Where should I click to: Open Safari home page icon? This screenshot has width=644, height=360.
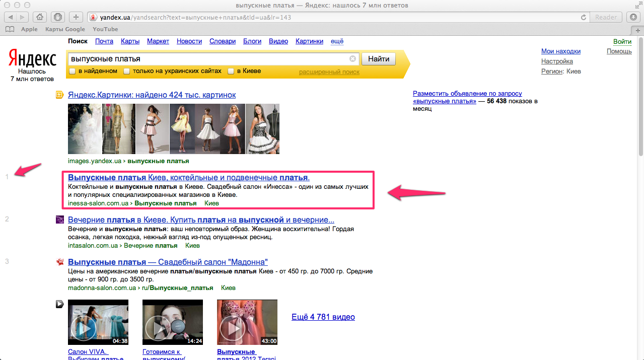(40, 17)
